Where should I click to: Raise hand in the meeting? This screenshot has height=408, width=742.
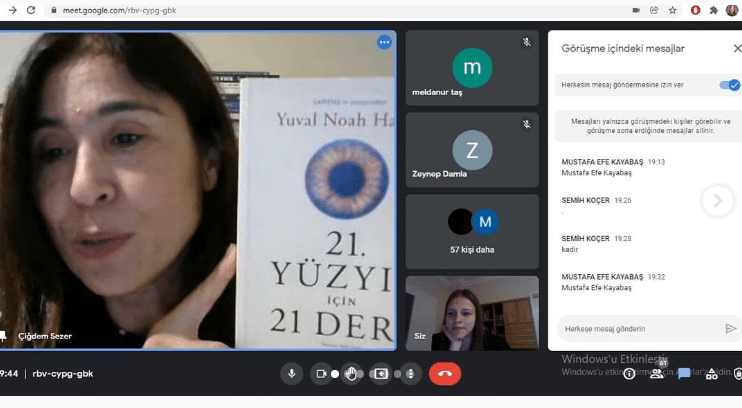(x=351, y=374)
